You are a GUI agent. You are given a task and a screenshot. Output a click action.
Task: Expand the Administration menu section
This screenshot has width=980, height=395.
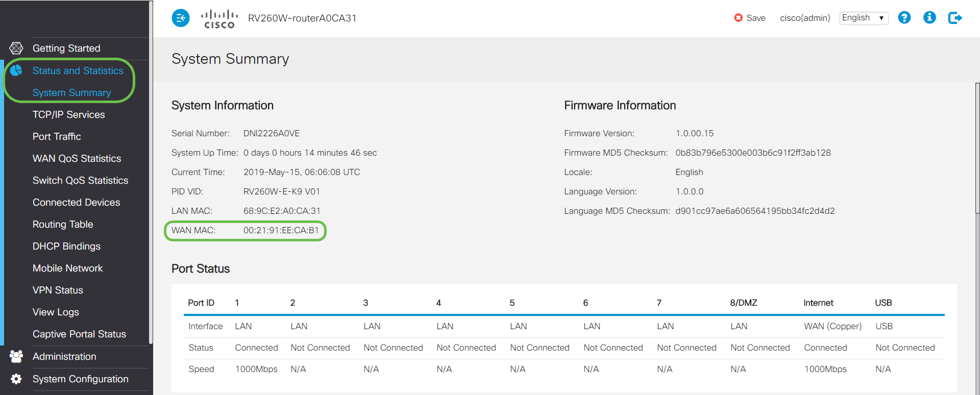point(64,356)
